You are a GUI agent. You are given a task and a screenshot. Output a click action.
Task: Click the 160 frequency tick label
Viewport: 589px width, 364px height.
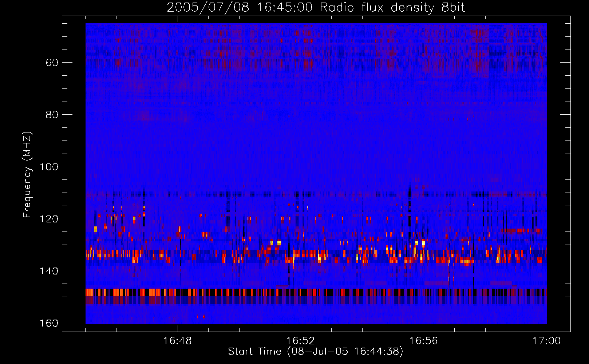click(x=49, y=323)
